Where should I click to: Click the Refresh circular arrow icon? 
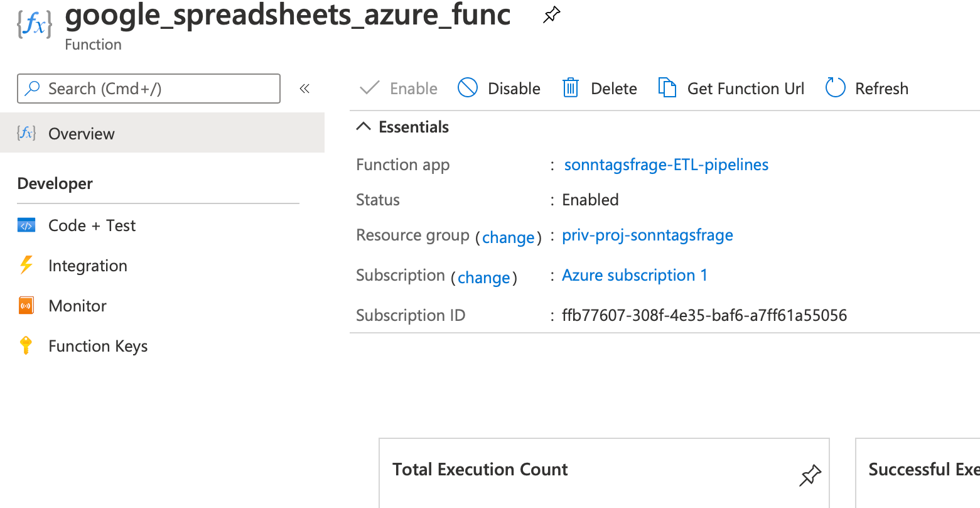point(835,89)
